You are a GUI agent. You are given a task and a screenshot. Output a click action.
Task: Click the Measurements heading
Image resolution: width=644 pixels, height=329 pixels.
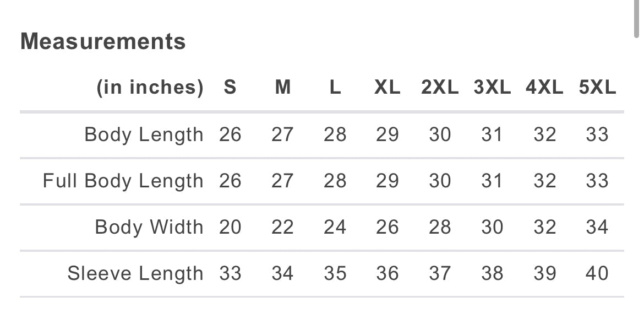(103, 41)
